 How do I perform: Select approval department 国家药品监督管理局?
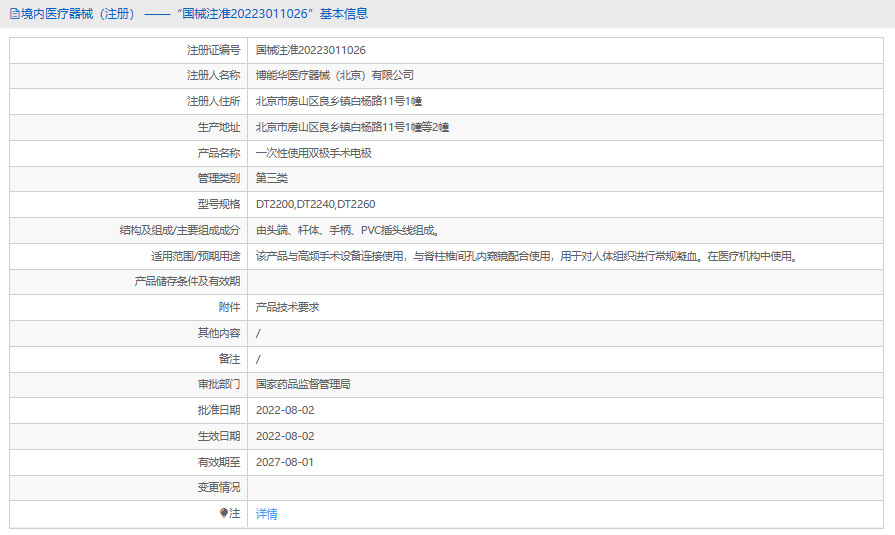pos(303,384)
